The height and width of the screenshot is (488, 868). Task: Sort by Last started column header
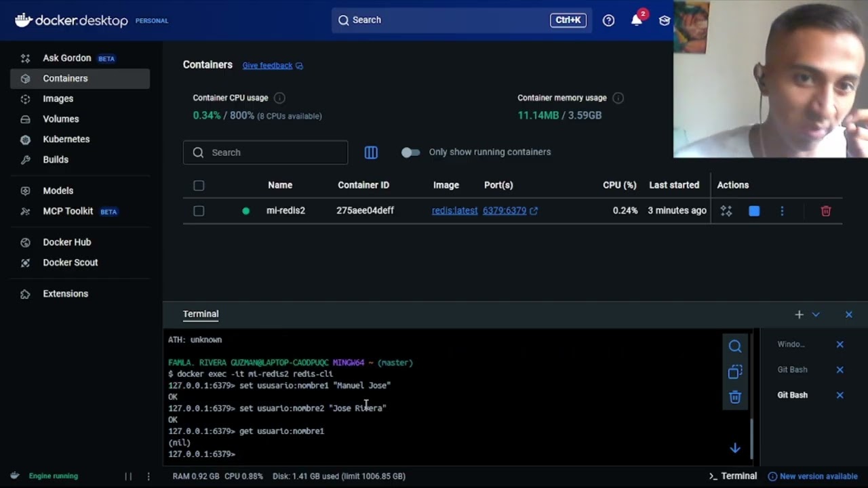pyautogui.click(x=674, y=185)
